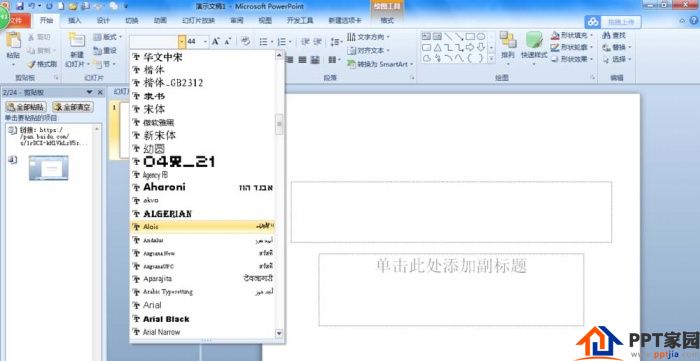The width and height of the screenshot is (700, 361).
Task: Open the Design ribbon tab
Action: [103, 21]
